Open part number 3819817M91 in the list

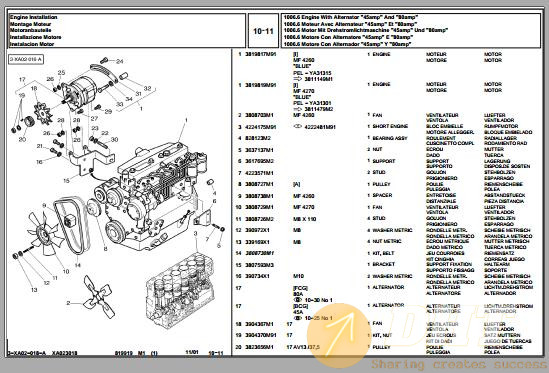click(261, 54)
